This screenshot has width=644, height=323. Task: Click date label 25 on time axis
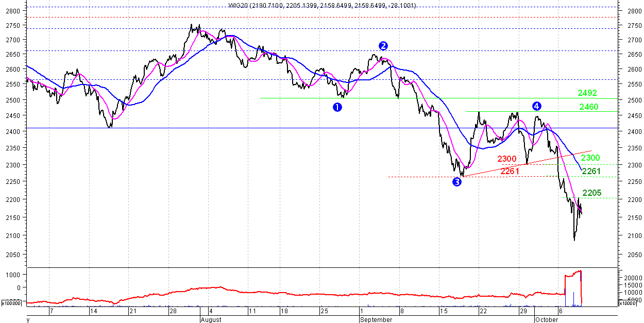(x=324, y=312)
